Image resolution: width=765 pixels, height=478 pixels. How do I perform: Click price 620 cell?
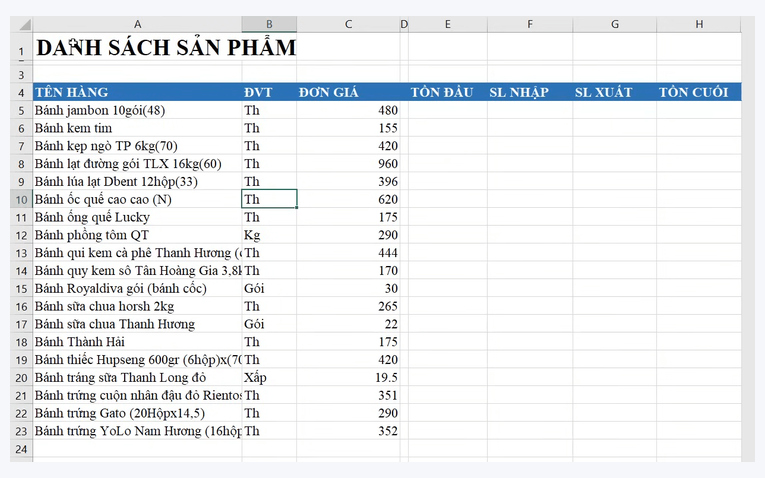pyautogui.click(x=348, y=199)
